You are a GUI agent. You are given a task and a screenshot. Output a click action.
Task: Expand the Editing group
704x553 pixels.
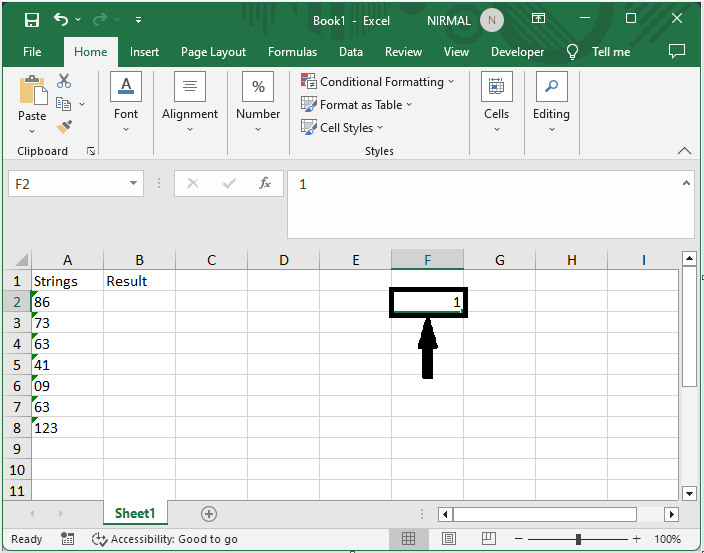(551, 103)
